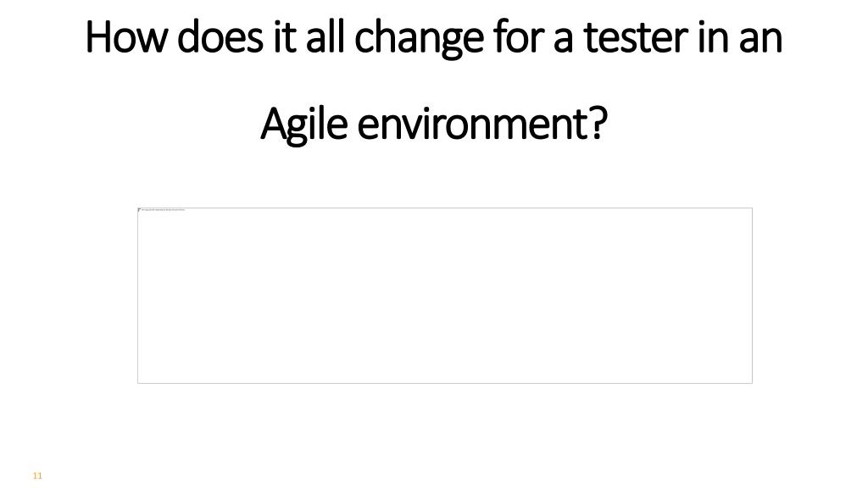Viewport: 868px width, 488px height.
Task: Click the slide number 11
Action: (x=37, y=476)
